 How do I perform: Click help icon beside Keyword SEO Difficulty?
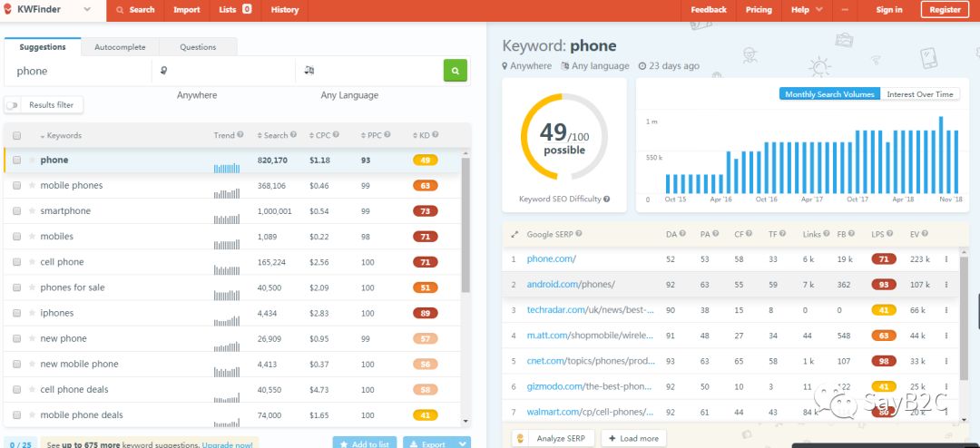pos(606,200)
